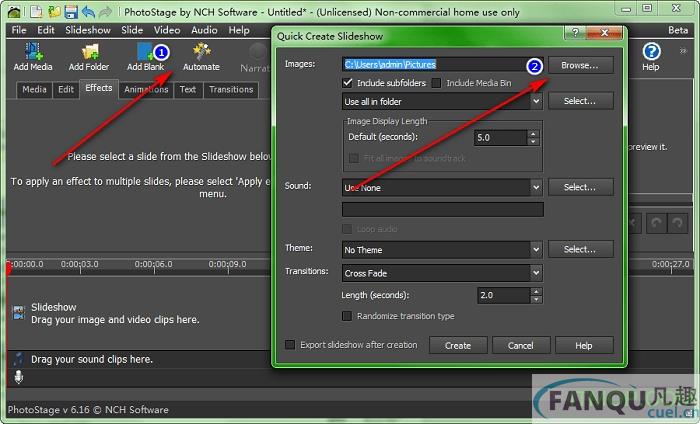Increase Default seconds spinner value

[533, 133]
